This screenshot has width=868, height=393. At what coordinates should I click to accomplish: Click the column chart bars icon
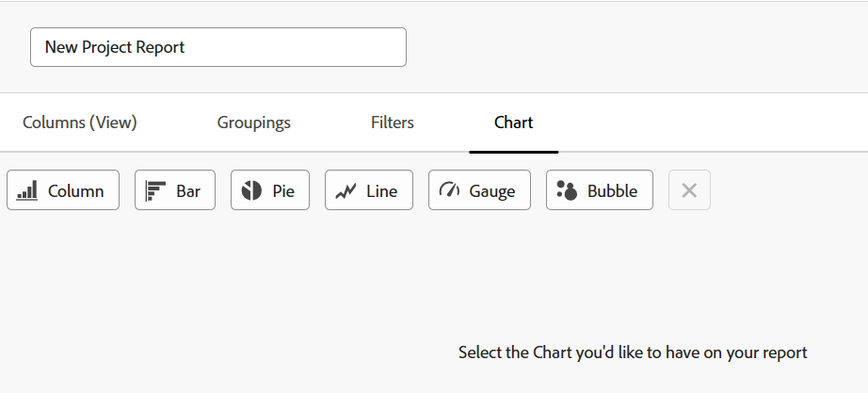click(27, 190)
